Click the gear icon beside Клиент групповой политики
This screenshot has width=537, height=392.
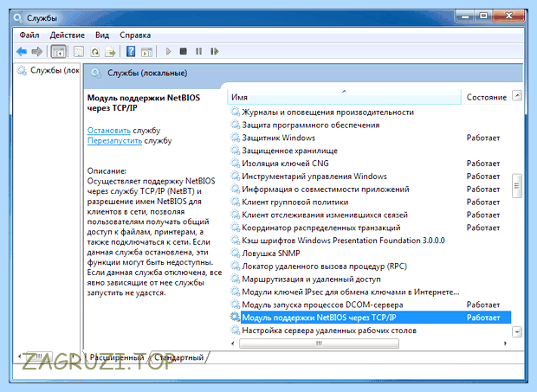tap(236, 202)
